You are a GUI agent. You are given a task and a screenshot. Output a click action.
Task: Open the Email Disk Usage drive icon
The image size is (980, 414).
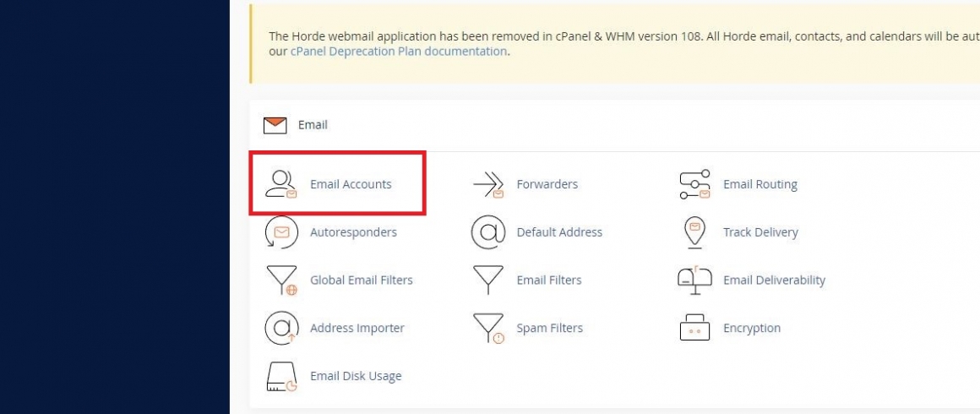coord(281,377)
